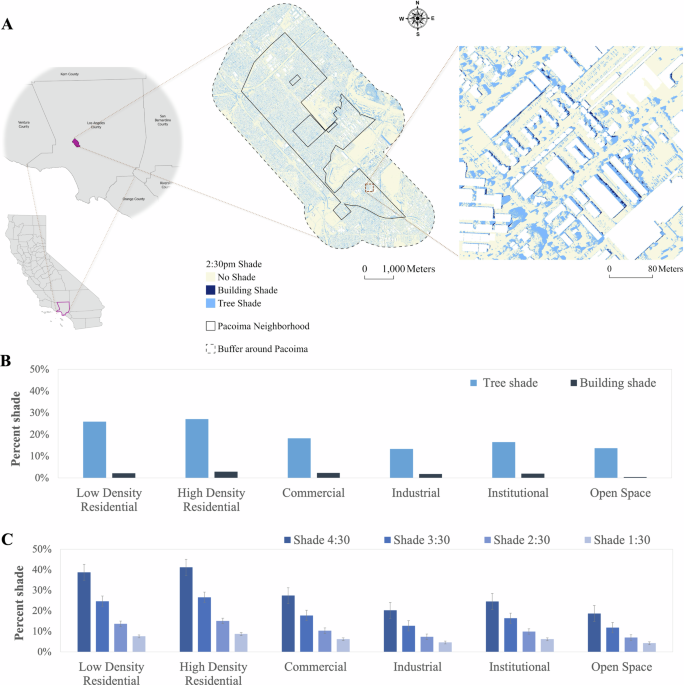Image resolution: width=684 pixels, height=685 pixels.
Task: Click the 50% tick label in chart B
Action: pyautogui.click(x=39, y=370)
